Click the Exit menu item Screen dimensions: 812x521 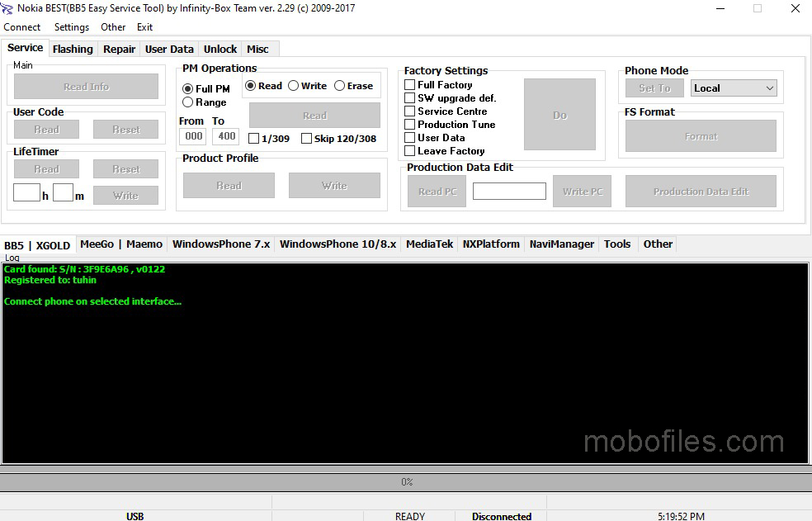point(144,27)
